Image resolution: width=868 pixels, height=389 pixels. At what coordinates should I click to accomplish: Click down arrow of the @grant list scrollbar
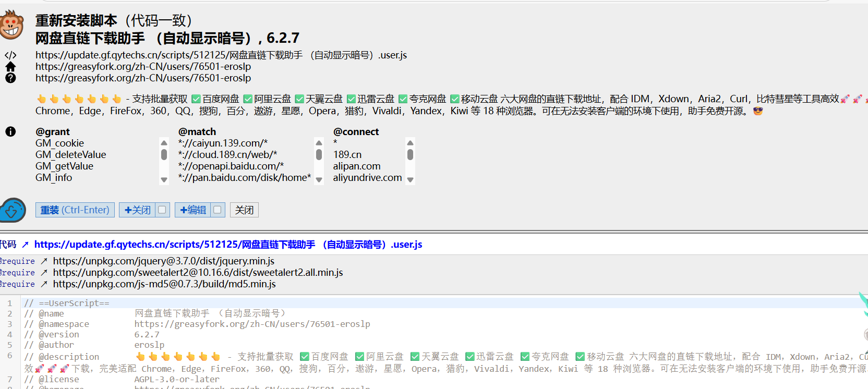pyautogui.click(x=164, y=179)
